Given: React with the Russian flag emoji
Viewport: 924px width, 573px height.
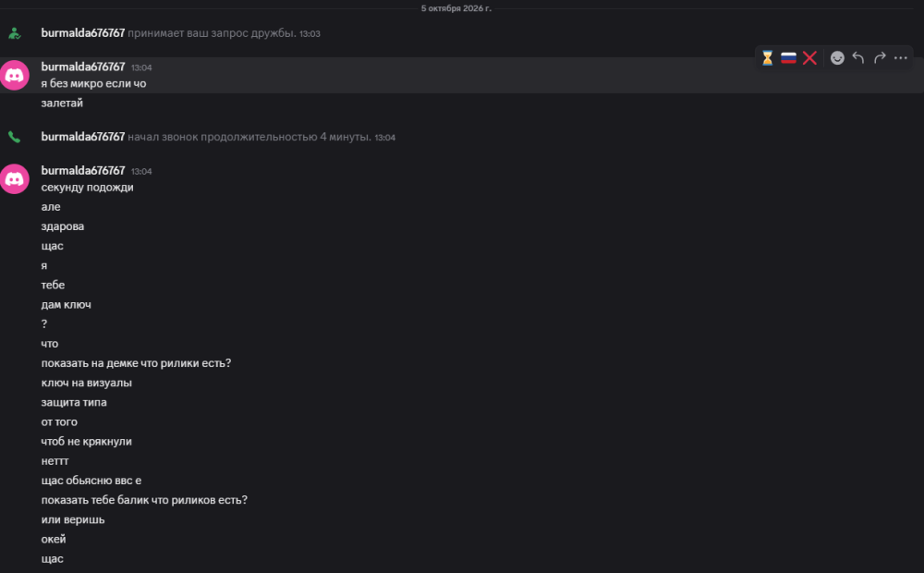Looking at the screenshot, I should coord(788,58).
